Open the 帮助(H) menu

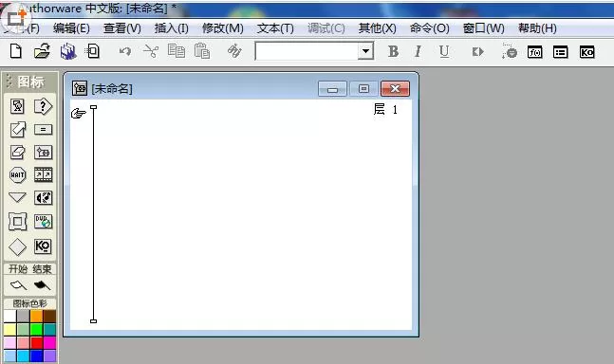pyautogui.click(x=537, y=28)
